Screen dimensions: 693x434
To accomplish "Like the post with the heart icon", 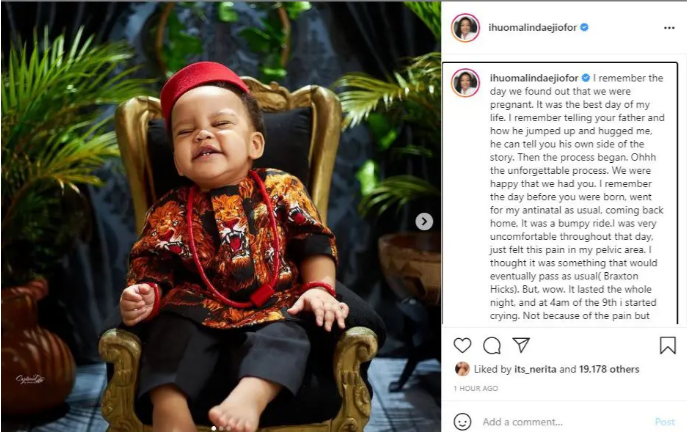I will click(462, 346).
